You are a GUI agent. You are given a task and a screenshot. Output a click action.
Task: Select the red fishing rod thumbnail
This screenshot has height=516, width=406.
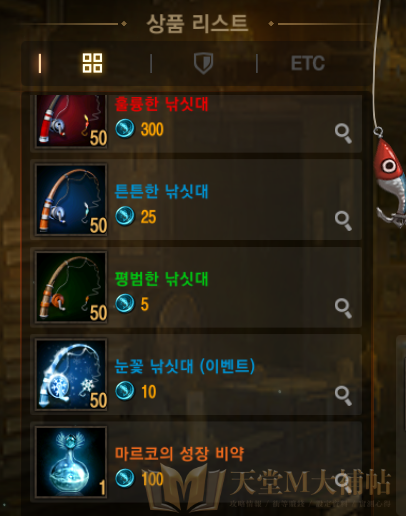(x=71, y=121)
